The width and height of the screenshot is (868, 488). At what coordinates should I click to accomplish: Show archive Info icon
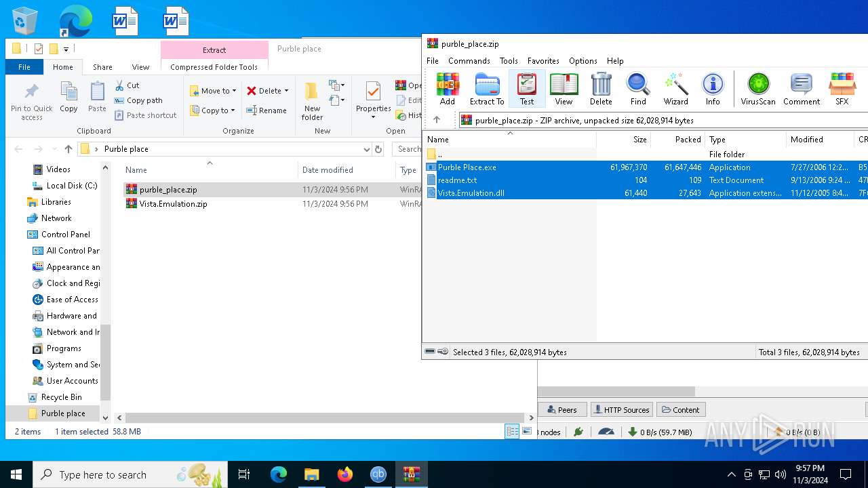point(713,89)
